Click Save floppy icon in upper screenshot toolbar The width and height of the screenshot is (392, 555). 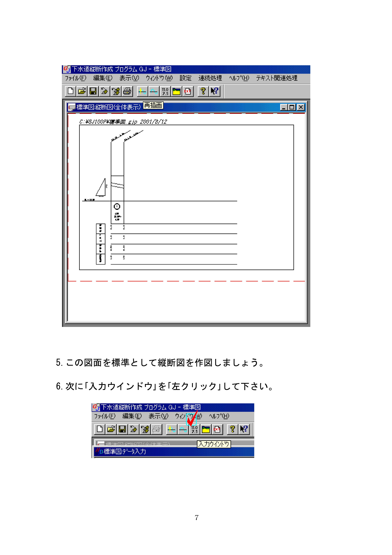[x=93, y=91]
